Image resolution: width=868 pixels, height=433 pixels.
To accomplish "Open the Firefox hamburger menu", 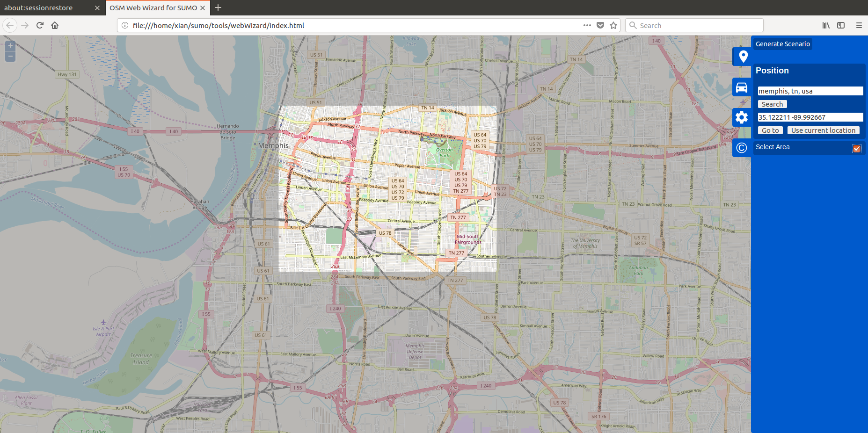I will [859, 25].
